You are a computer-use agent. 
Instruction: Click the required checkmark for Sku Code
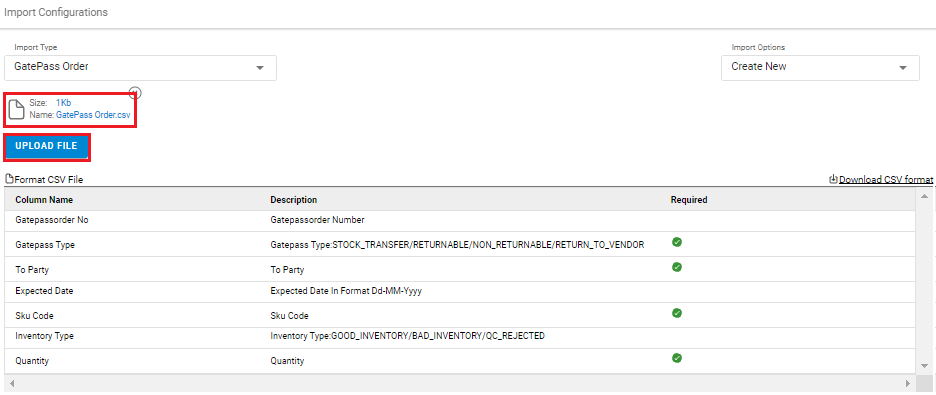(676, 313)
